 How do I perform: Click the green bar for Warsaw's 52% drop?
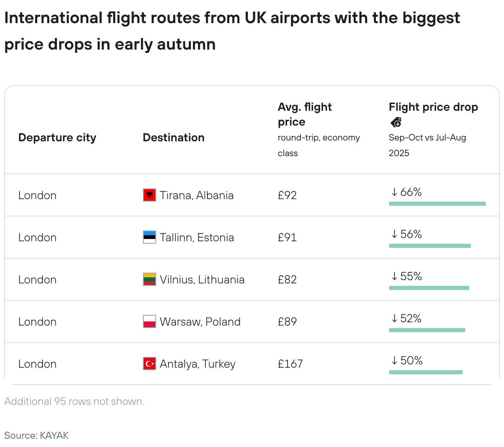point(427,330)
